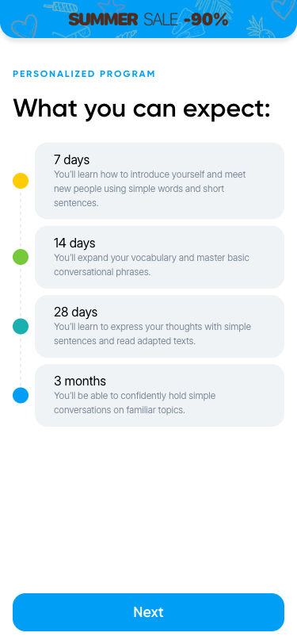Click the introduce yourself description text
Image resolution: width=297 pixels, height=644 pixels.
click(x=150, y=189)
